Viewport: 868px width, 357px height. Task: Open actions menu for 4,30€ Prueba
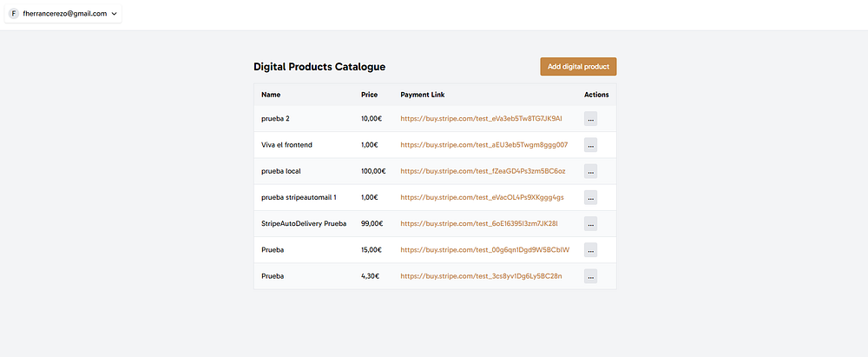(590, 276)
